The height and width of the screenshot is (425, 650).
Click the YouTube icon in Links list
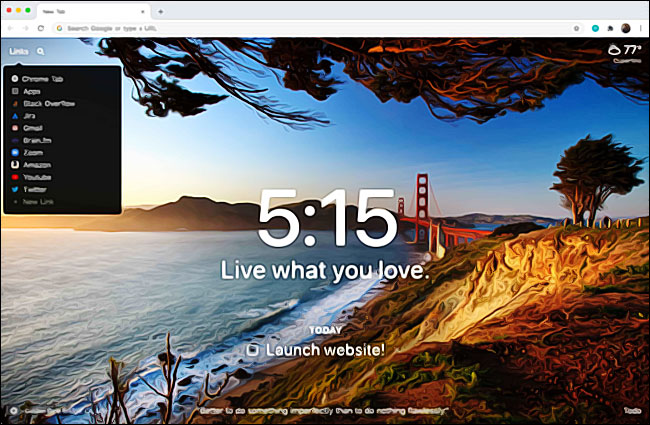click(15, 177)
